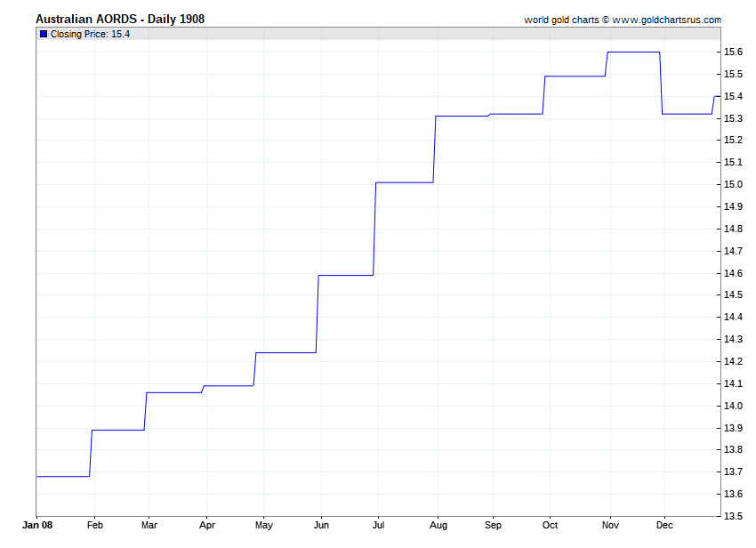Click the Jul month axis label
Screen dimensions: 756x548
379,525
